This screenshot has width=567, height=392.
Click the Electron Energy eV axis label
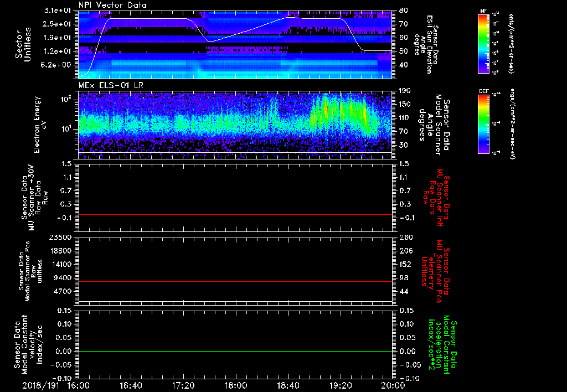click(x=40, y=125)
